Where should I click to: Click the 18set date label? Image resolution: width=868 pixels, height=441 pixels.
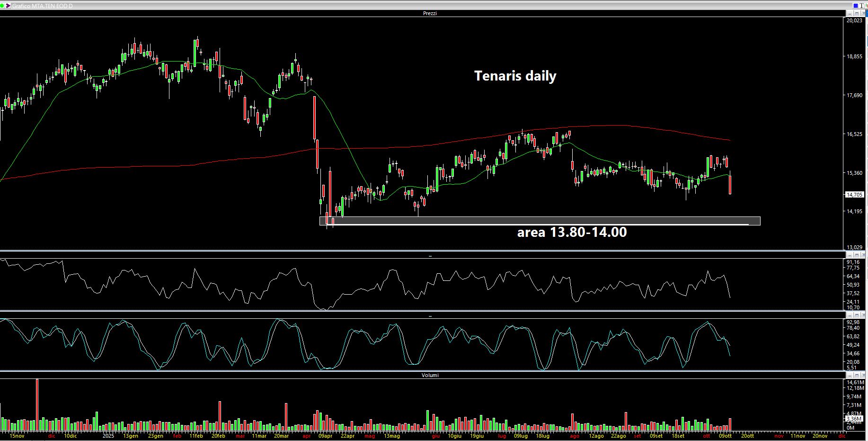pos(678,436)
